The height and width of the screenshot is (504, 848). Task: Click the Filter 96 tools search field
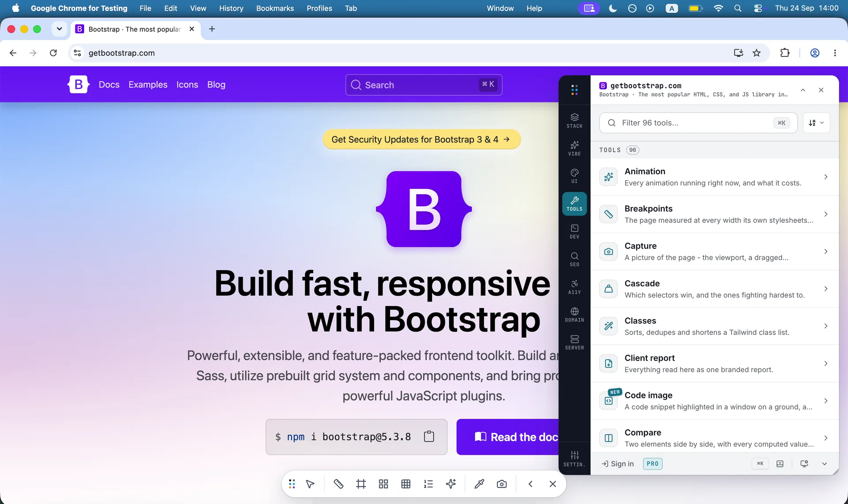pyautogui.click(x=698, y=123)
